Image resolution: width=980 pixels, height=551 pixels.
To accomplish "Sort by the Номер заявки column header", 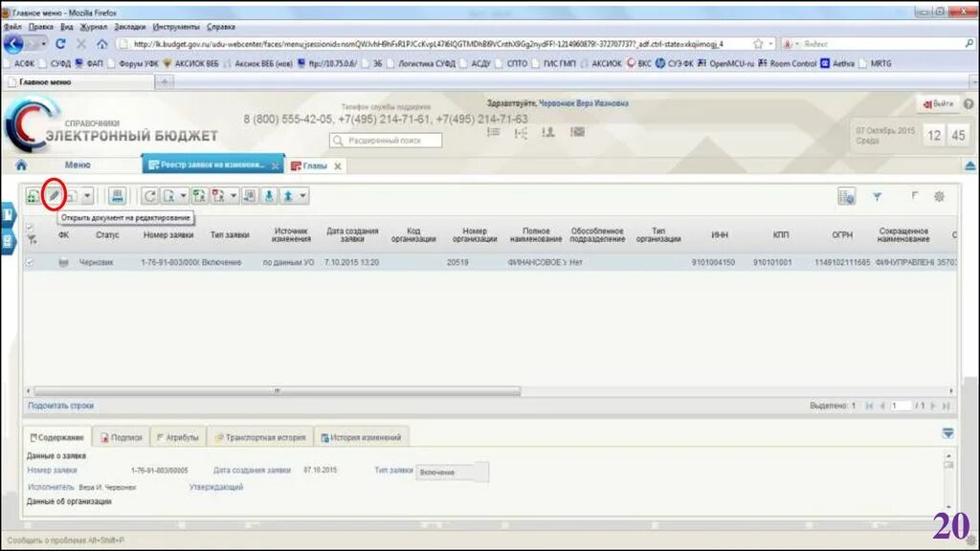I will (x=168, y=235).
